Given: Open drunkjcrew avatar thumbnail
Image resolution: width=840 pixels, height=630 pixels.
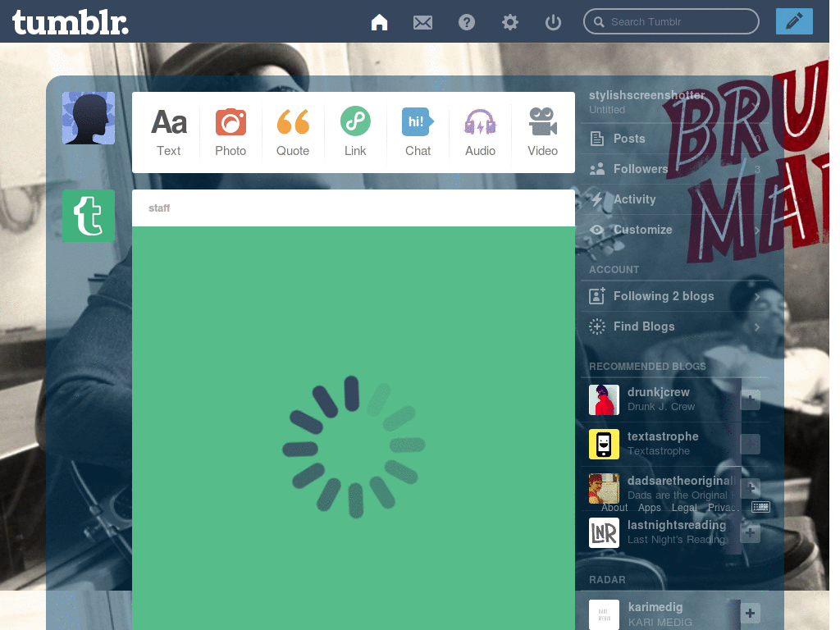Looking at the screenshot, I should 604,399.
